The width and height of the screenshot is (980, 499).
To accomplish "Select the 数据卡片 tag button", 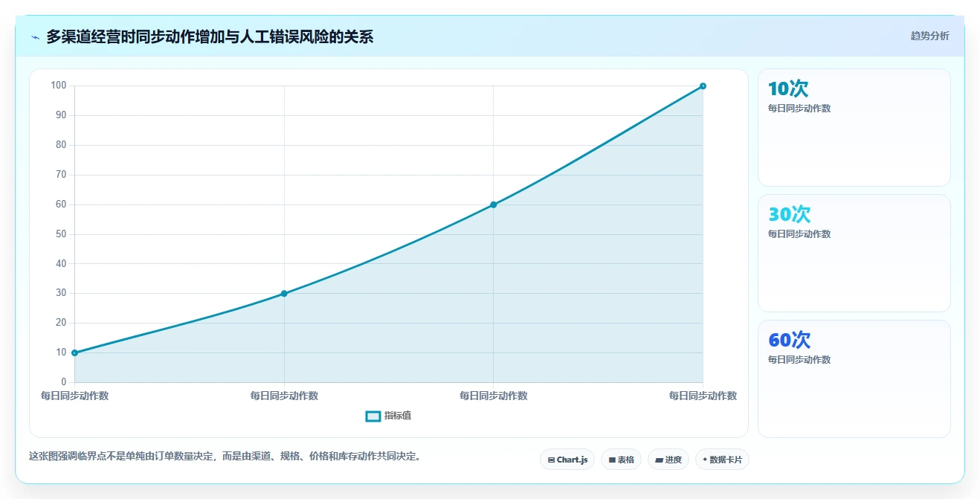I will 722,460.
